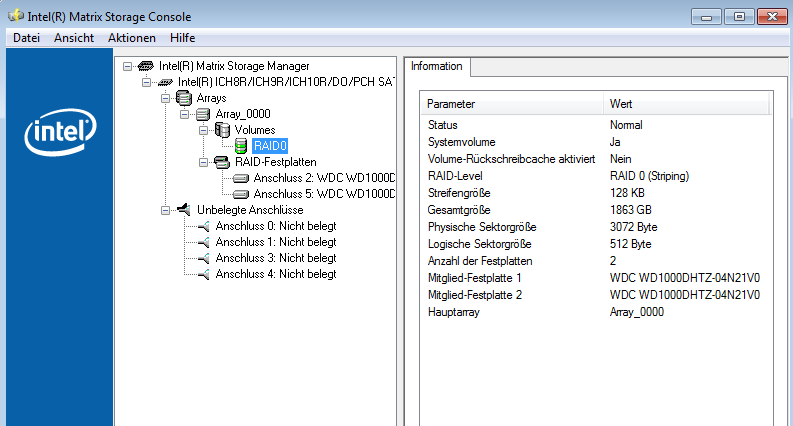Image resolution: width=793 pixels, height=426 pixels.
Task: Click the Wert column header
Action: pyautogui.click(x=686, y=104)
